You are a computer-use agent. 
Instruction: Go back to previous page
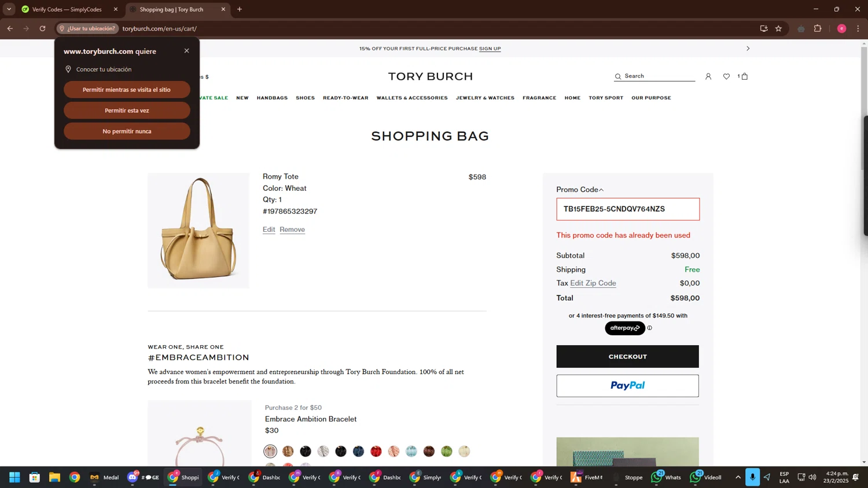[10, 28]
